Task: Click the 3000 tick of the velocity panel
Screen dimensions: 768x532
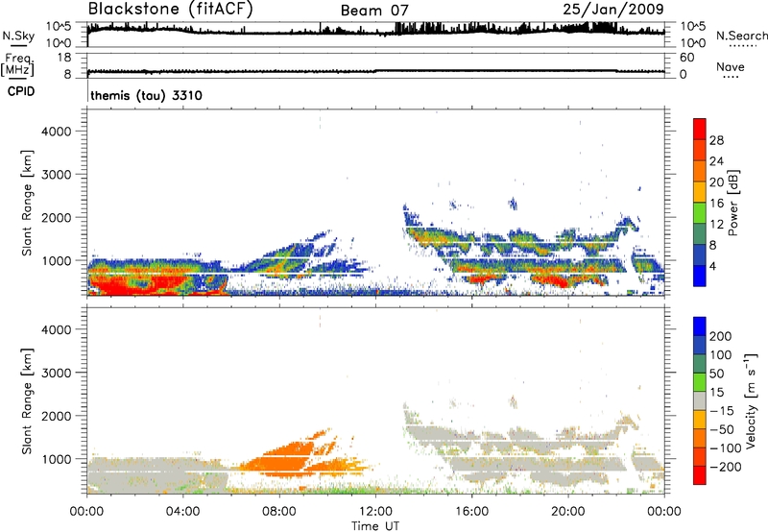Action: [57, 373]
